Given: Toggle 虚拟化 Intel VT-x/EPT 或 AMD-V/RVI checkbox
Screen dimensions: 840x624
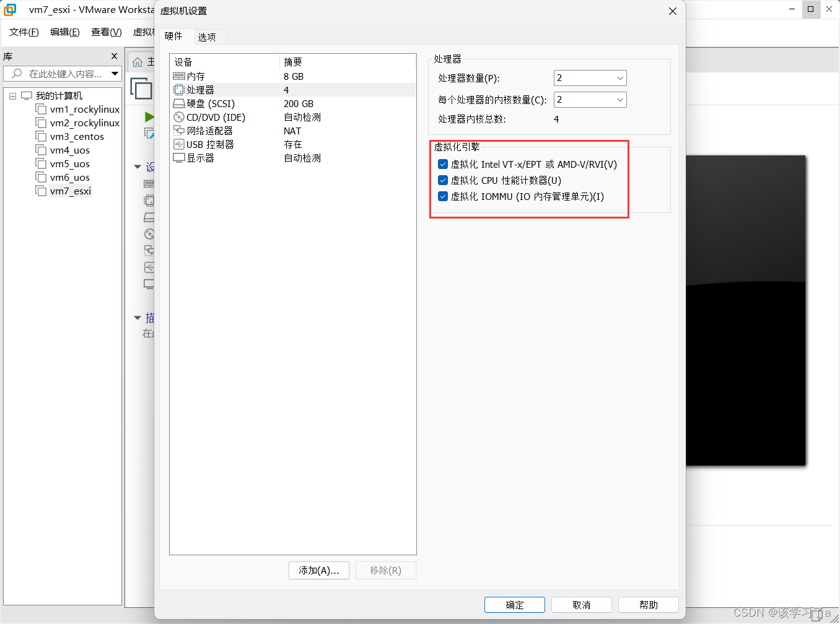Looking at the screenshot, I should click(x=443, y=164).
